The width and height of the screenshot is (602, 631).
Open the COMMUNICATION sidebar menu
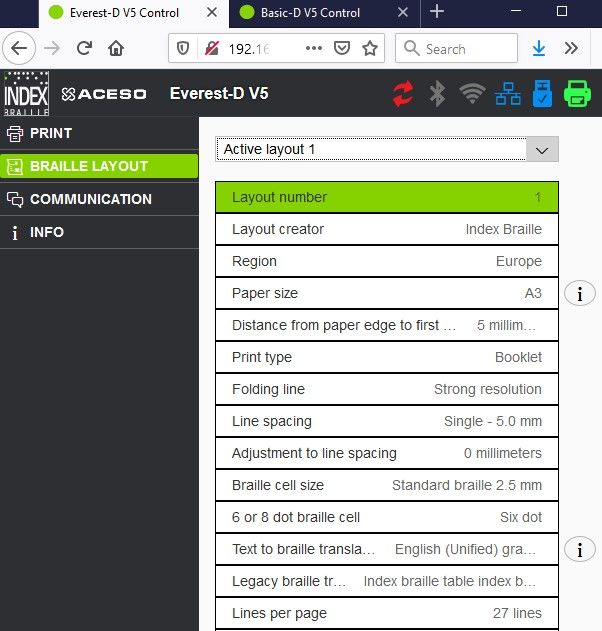point(99,199)
